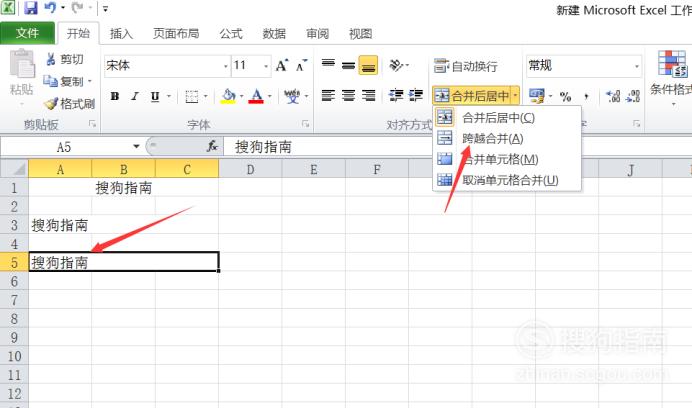692x408 pixels.
Task: Click formula bar containing 搜狗指南
Action: (457, 147)
